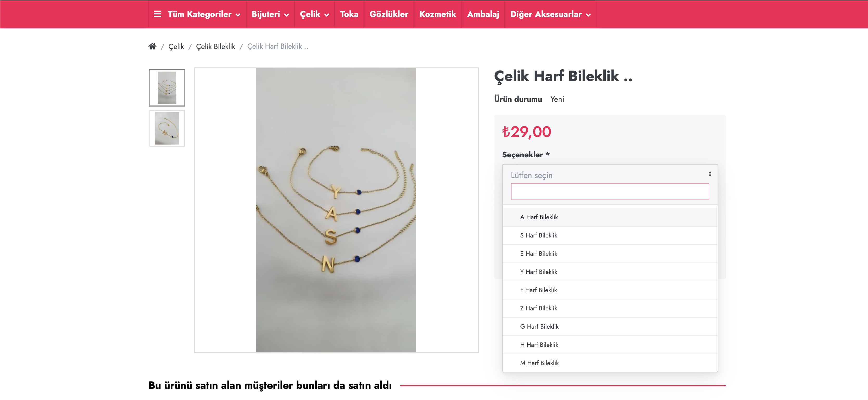Select the second bracelet thumbnail
This screenshot has height=400, width=868.
(167, 128)
